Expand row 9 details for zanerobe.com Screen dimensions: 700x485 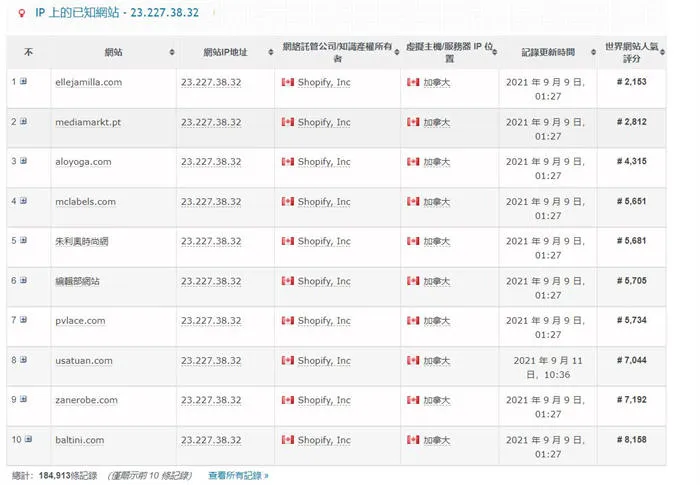(23, 399)
